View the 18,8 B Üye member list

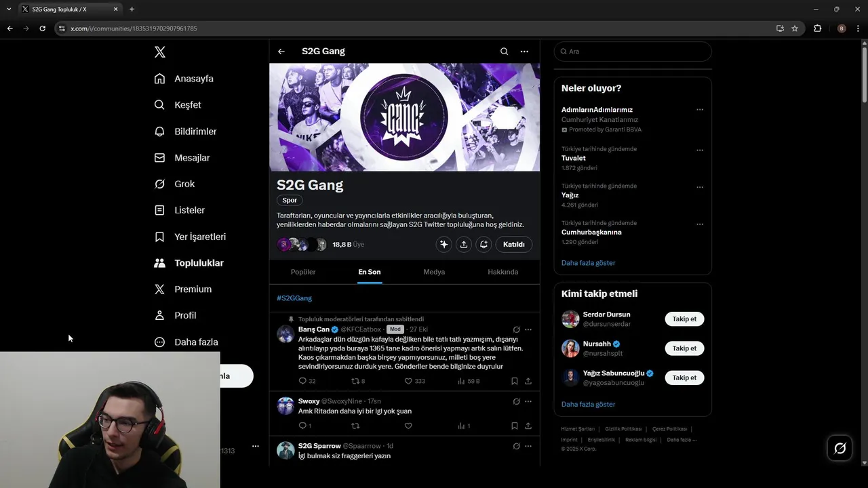(348, 245)
